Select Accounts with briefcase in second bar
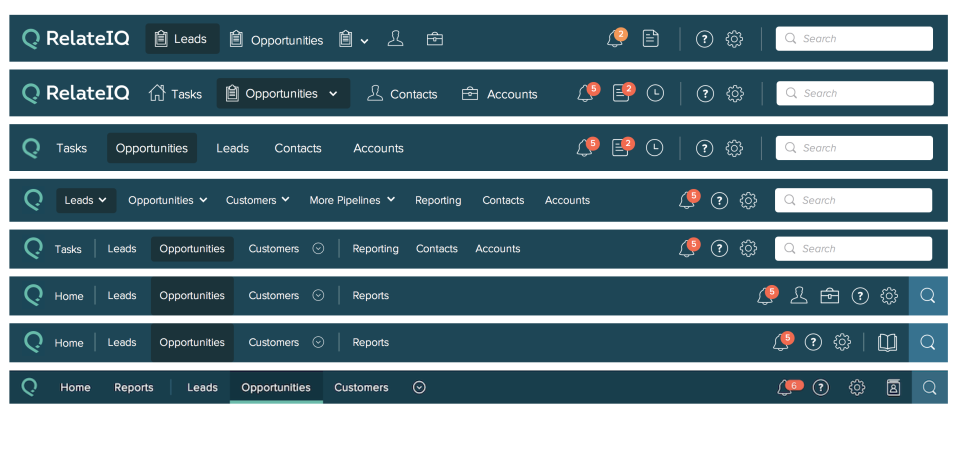 pyautogui.click(x=500, y=94)
